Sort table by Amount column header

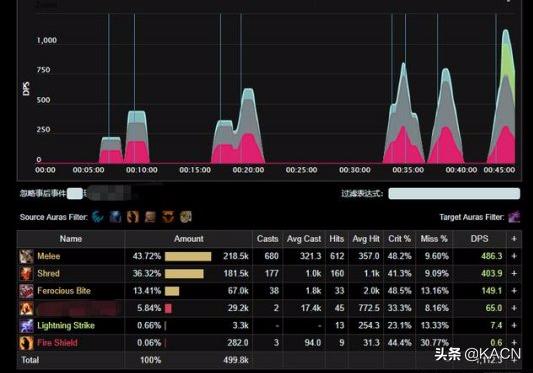pyautogui.click(x=189, y=239)
